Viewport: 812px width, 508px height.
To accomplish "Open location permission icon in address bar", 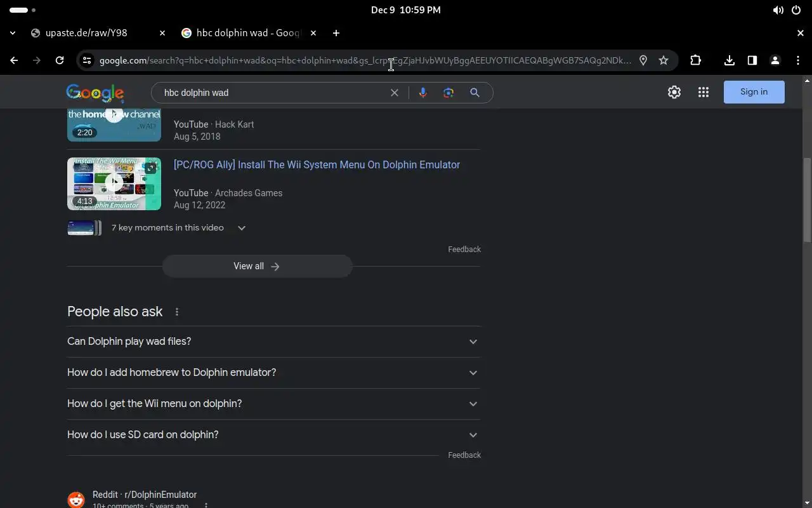I will pos(643,60).
